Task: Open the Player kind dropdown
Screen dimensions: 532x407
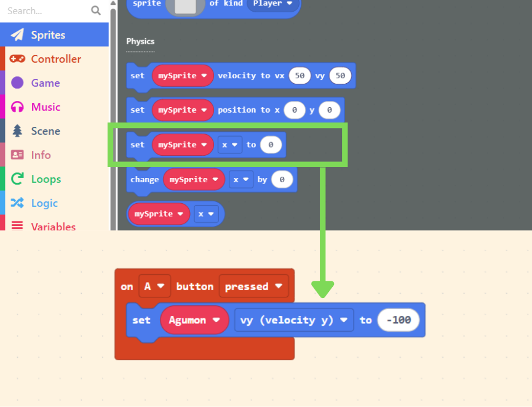Action: click(273, 4)
